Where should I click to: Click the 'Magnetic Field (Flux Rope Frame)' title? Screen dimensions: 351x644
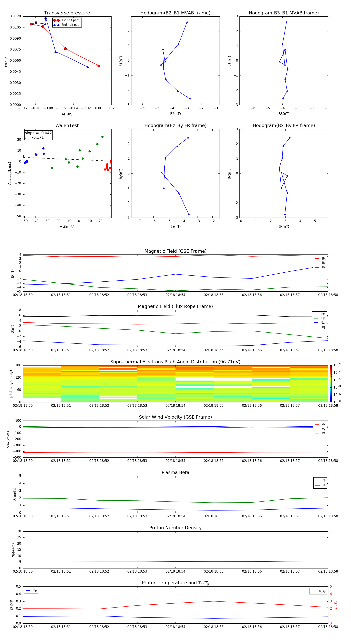coord(175,307)
